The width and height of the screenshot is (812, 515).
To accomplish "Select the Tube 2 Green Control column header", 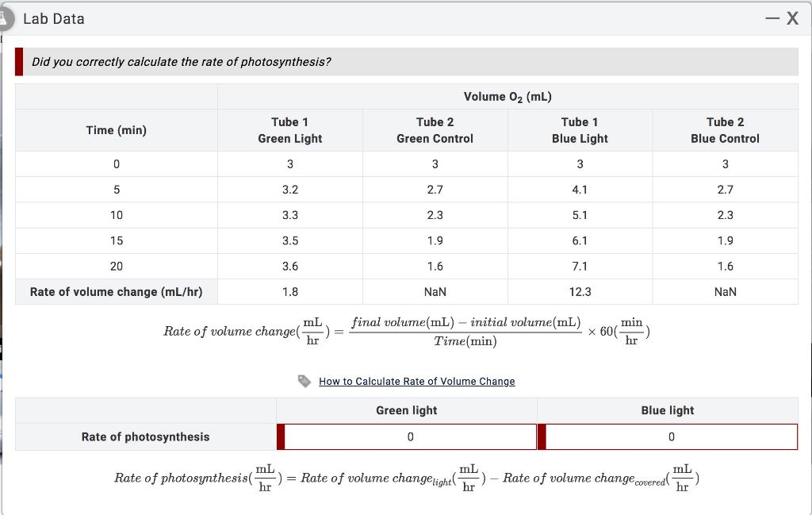I will tap(435, 129).
